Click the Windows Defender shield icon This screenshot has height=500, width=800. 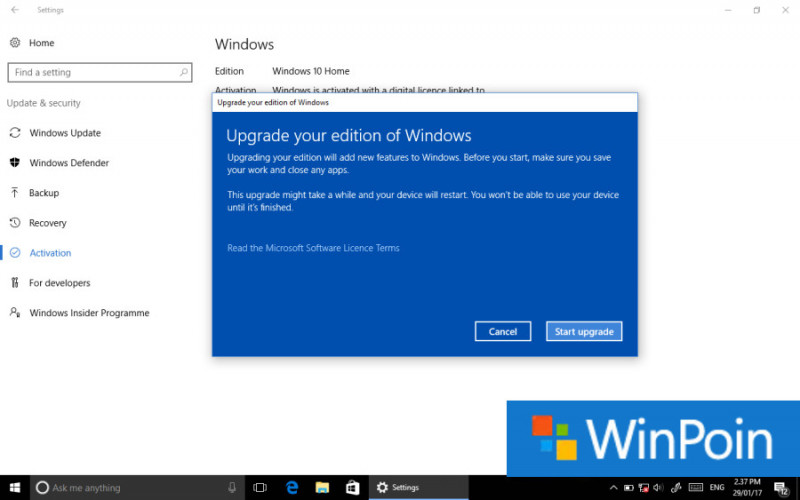15,162
